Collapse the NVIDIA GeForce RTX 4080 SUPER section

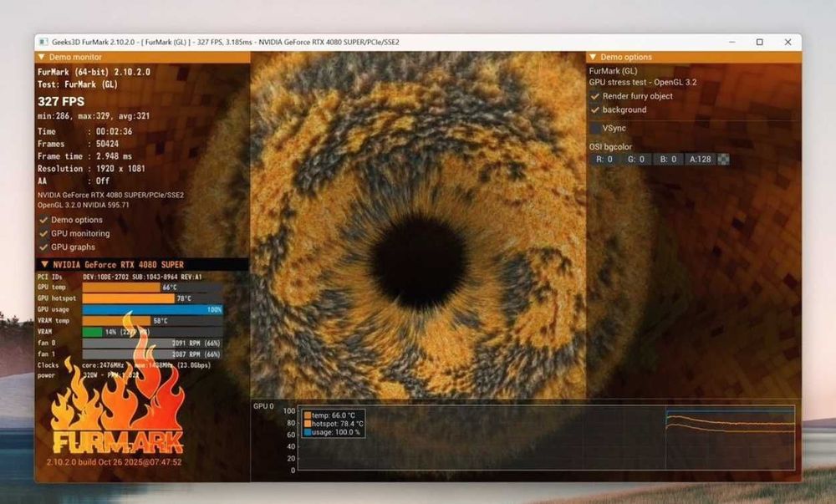pos(45,264)
